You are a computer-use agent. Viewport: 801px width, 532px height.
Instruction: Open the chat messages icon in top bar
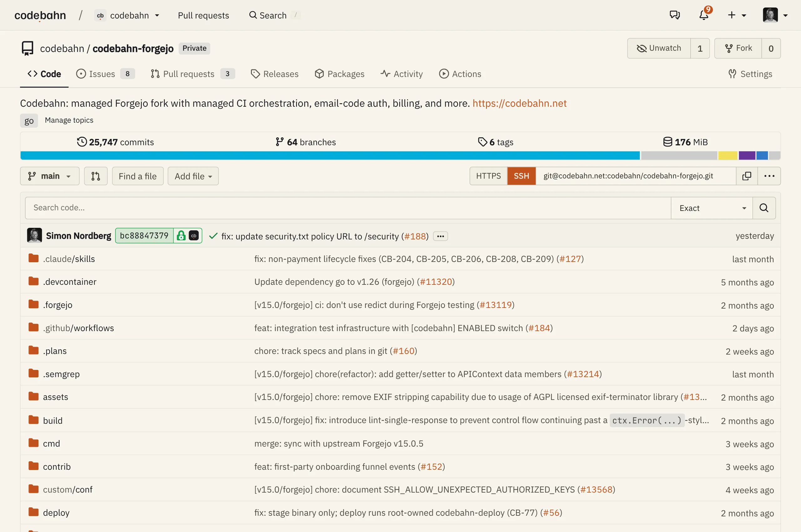tap(675, 15)
